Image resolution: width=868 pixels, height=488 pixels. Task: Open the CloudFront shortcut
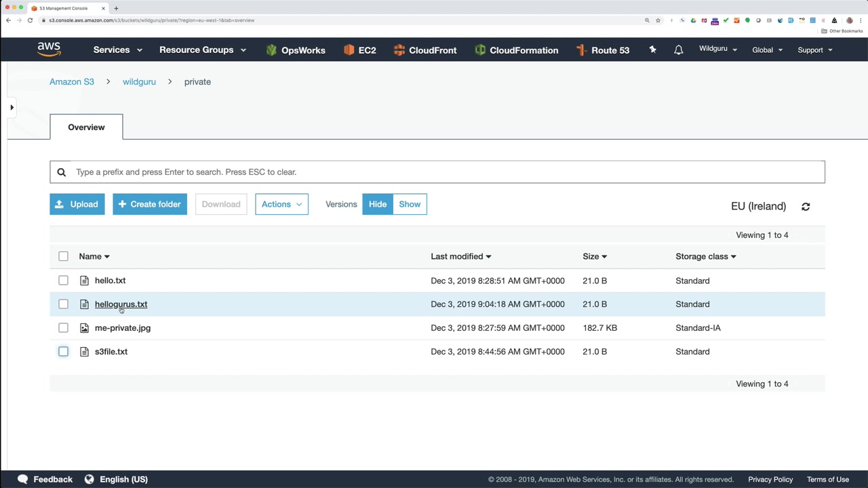coord(425,50)
